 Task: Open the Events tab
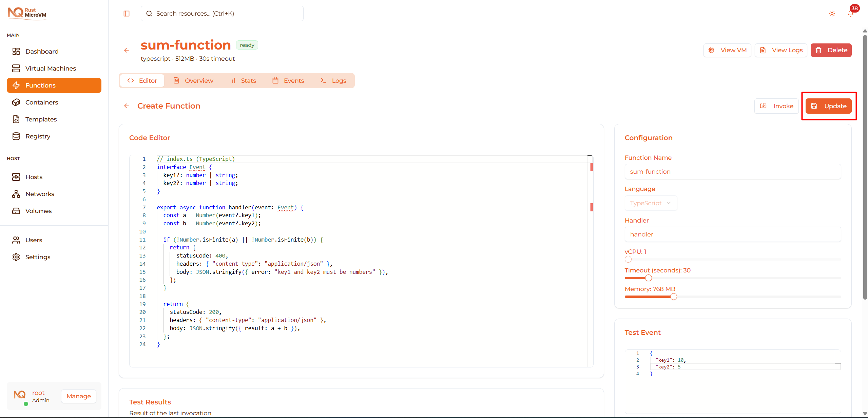pyautogui.click(x=288, y=80)
